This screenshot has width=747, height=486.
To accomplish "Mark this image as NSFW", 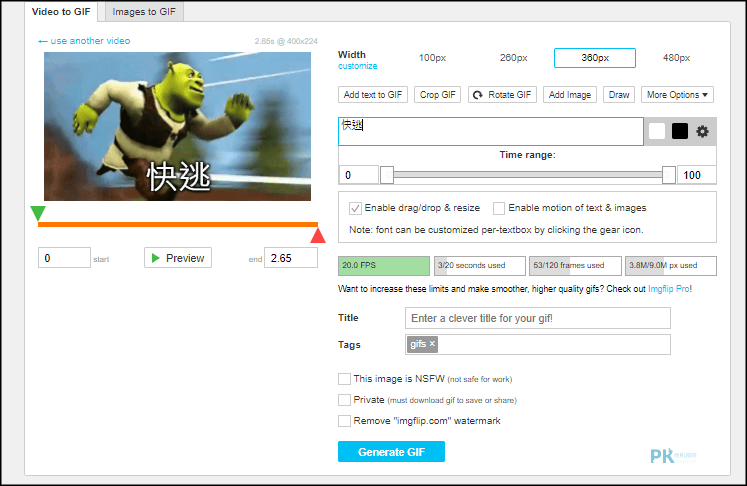I will [x=344, y=379].
